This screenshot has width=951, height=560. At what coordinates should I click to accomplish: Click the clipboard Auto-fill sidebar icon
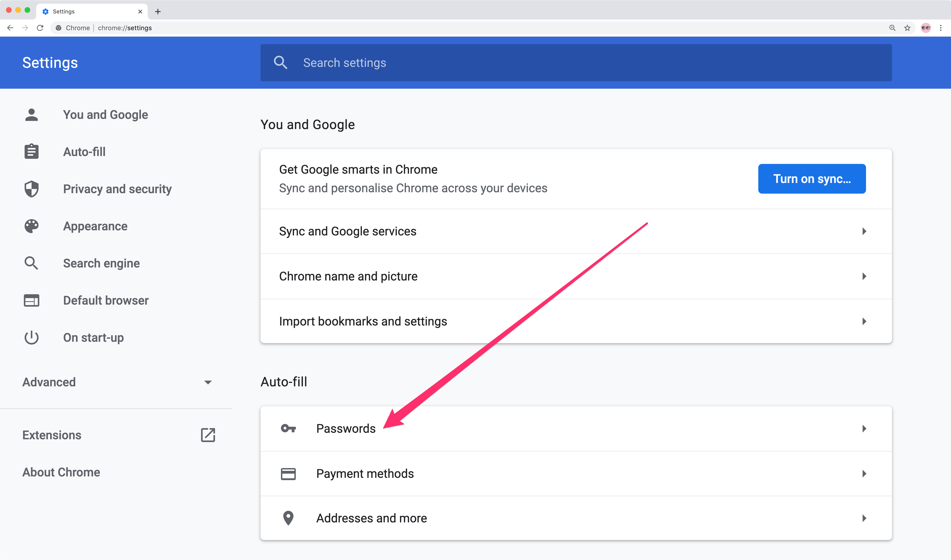tap(31, 152)
